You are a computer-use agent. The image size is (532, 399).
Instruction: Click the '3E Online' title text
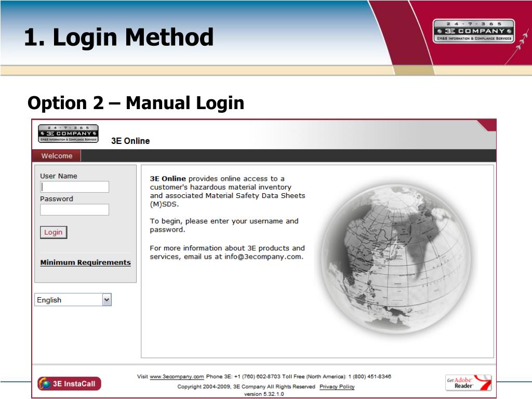click(130, 141)
